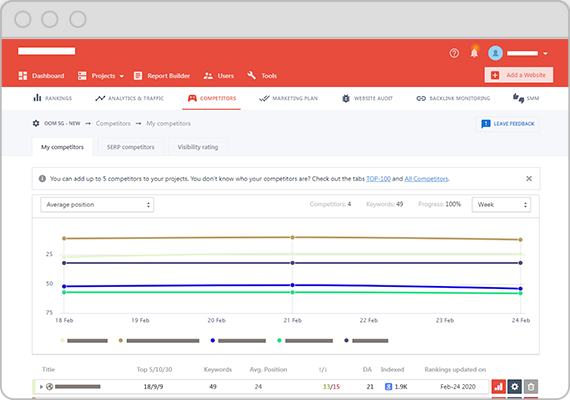Click the Feb-24 2020 date cell

click(x=458, y=387)
